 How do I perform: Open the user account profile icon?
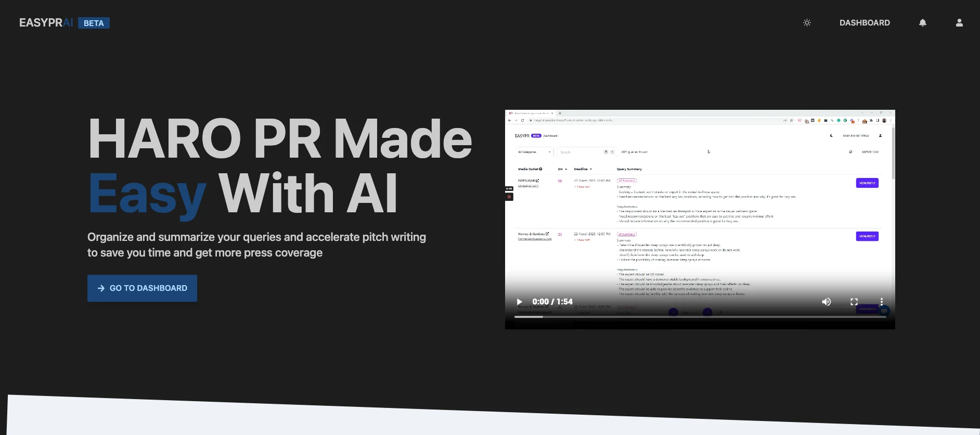pos(959,23)
